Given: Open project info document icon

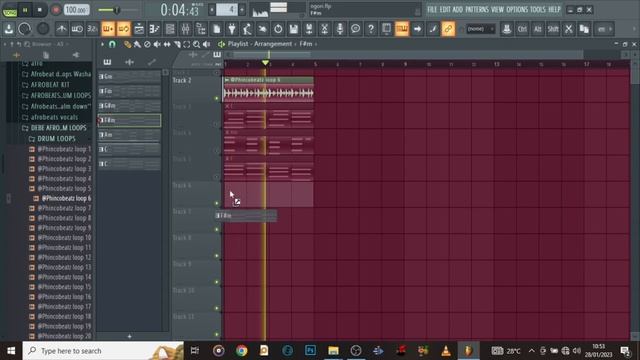Looking at the screenshot, I should point(216,29).
